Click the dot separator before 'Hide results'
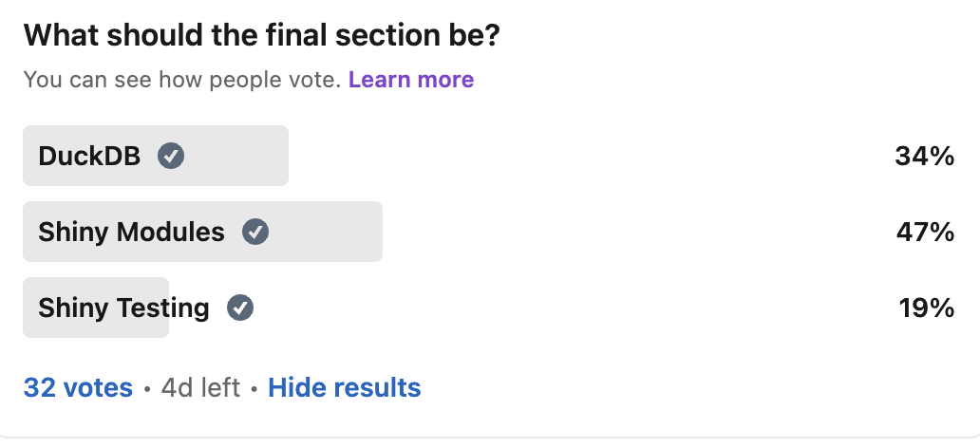The width and height of the screenshot is (980, 448). [254, 388]
